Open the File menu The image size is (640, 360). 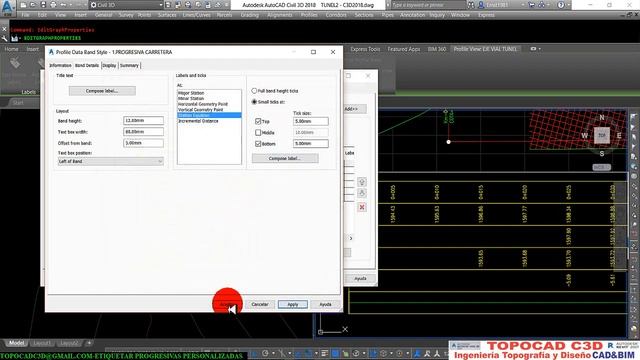coord(25,15)
